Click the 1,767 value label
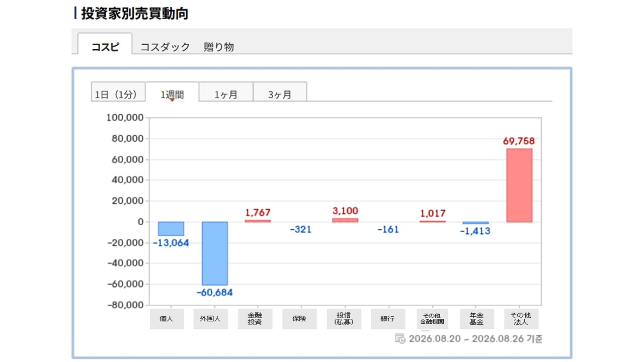 pos(258,213)
